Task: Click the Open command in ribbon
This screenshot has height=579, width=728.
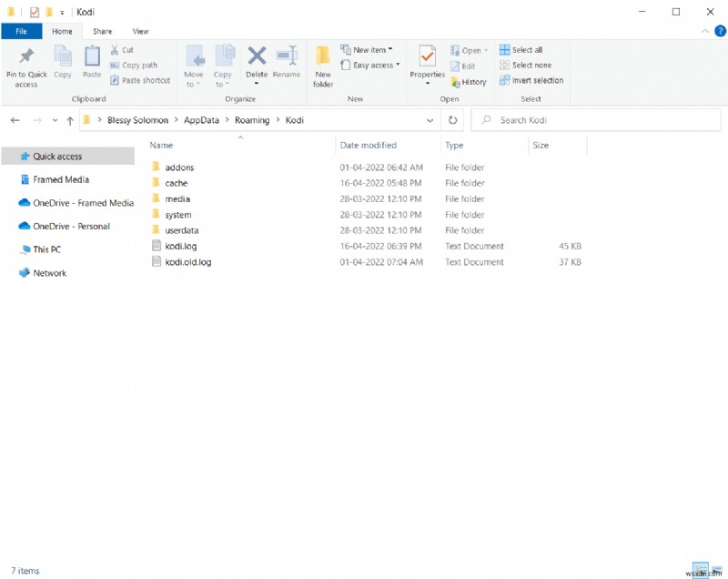Action: (469, 50)
